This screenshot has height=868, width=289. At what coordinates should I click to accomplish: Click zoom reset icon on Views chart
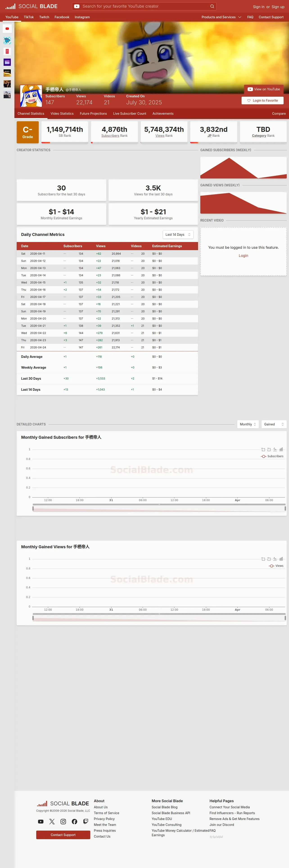pyautogui.click(x=269, y=559)
